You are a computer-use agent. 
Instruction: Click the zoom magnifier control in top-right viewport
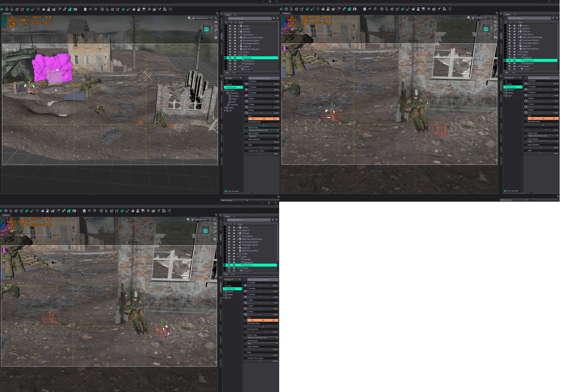click(495, 29)
